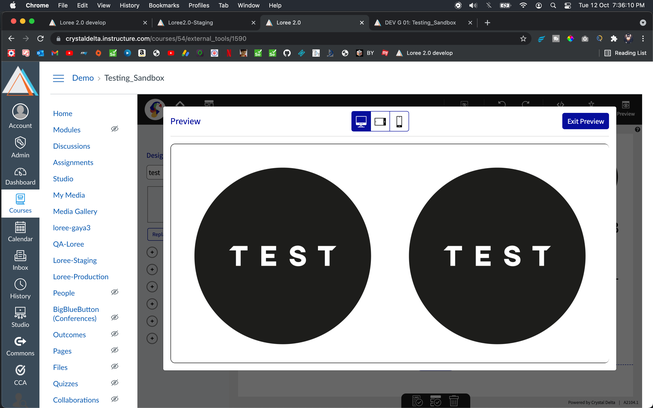This screenshot has height=408, width=653.
Task: Toggle the course navigation hamburger menu
Action: click(58, 77)
